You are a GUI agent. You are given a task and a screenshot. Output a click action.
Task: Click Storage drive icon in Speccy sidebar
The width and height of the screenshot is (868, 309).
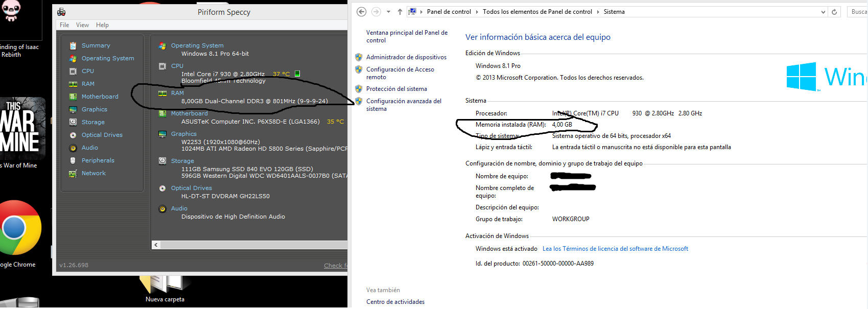[x=73, y=122]
